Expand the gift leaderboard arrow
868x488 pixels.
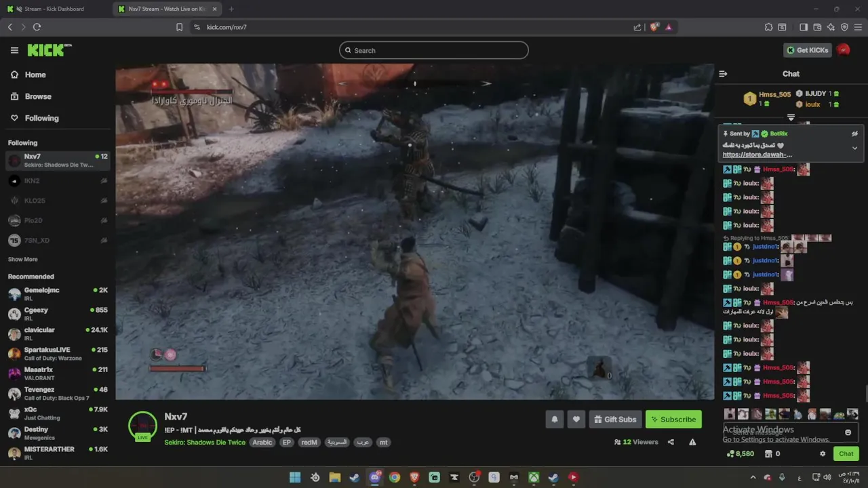tap(791, 117)
